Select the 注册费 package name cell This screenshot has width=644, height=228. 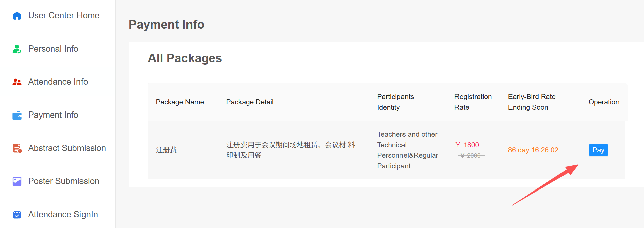click(166, 150)
